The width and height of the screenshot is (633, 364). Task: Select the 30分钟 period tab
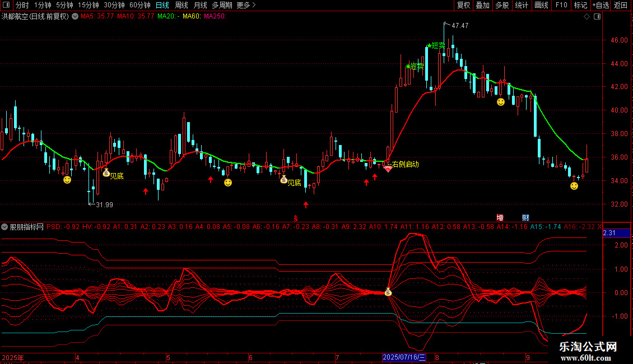(114, 5)
